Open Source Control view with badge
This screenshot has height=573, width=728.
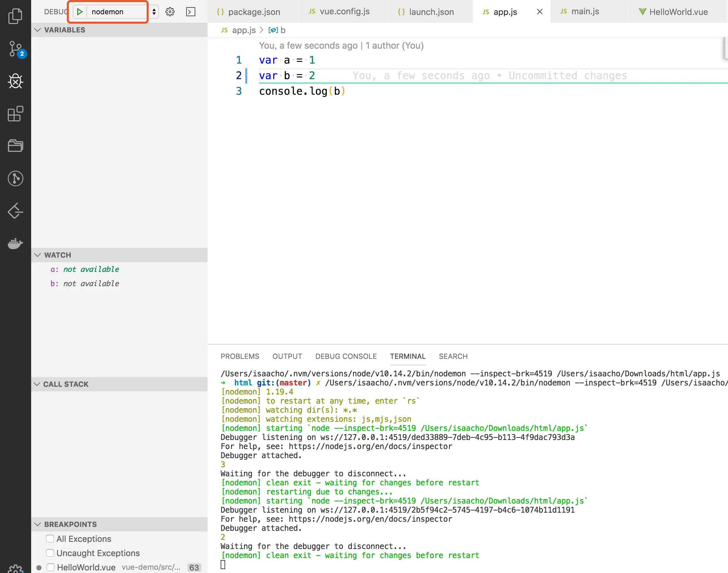point(16,49)
